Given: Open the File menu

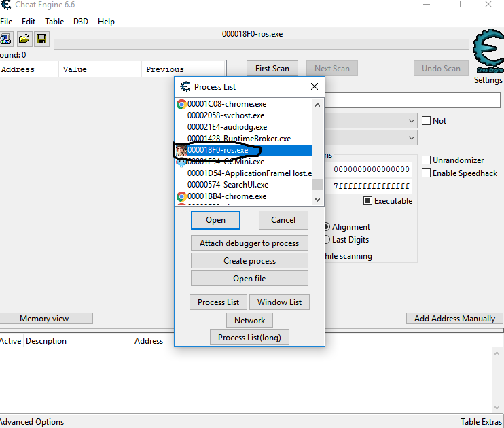Looking at the screenshot, I should coord(6,22).
